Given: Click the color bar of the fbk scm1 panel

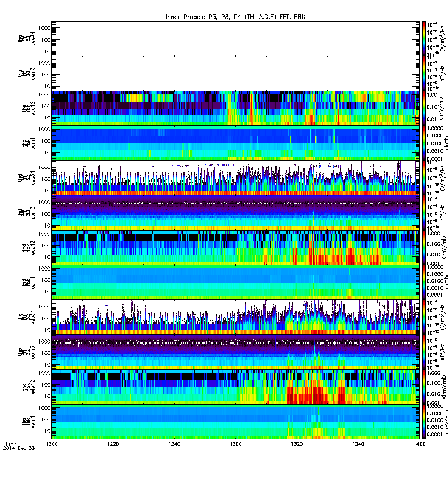Looking at the screenshot, I should coord(424,422).
